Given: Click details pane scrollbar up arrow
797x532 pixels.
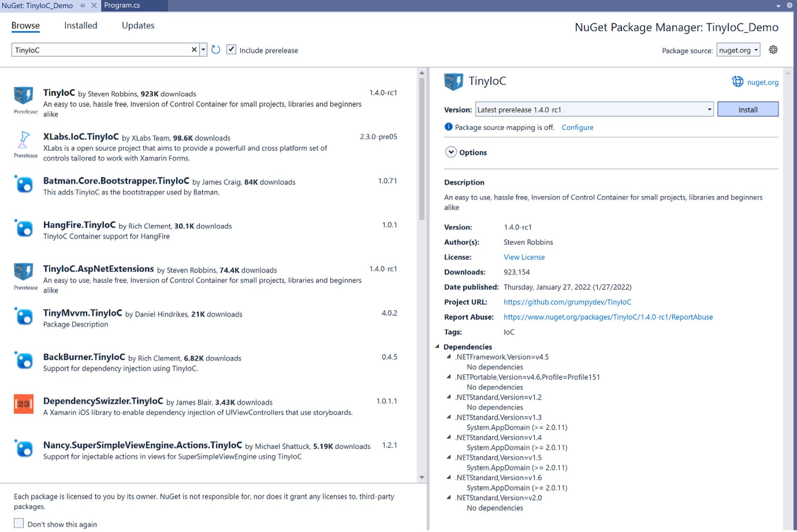Looking at the screenshot, I should (x=788, y=73).
